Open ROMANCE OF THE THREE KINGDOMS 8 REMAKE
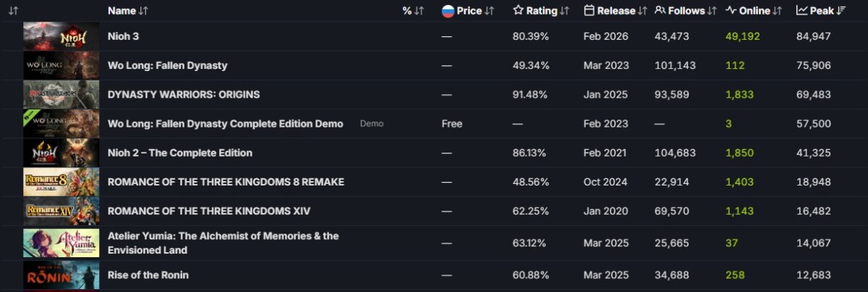The image size is (868, 292). pyautogui.click(x=226, y=182)
